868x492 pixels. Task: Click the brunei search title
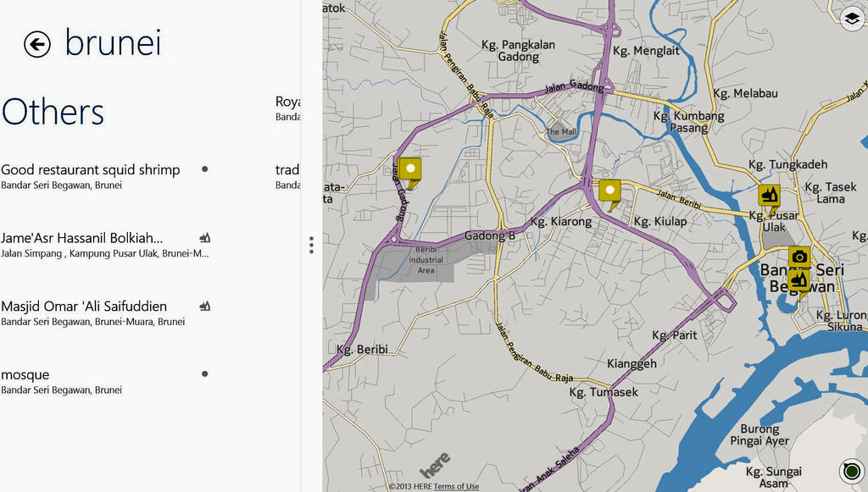(113, 43)
